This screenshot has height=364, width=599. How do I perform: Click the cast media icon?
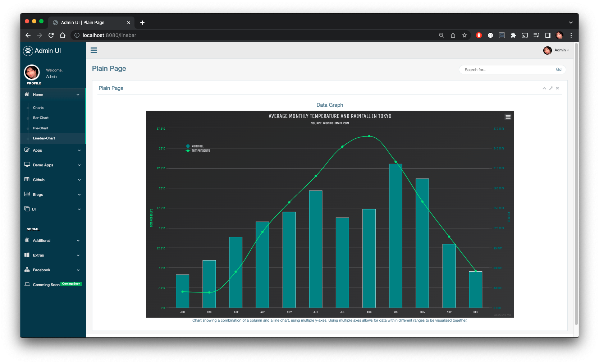[x=525, y=35]
